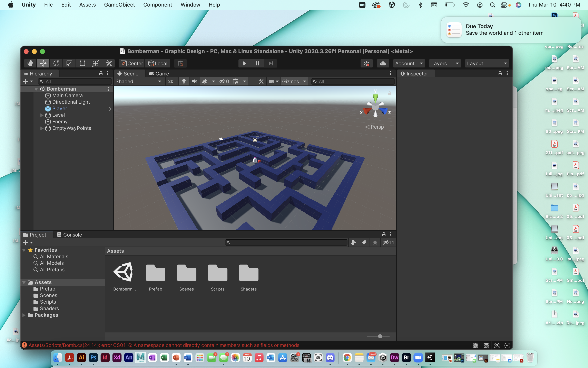Image resolution: width=588 pixels, height=368 pixels.
Task: Toggle scene effects (skybox, fog) icon
Action: click(205, 82)
